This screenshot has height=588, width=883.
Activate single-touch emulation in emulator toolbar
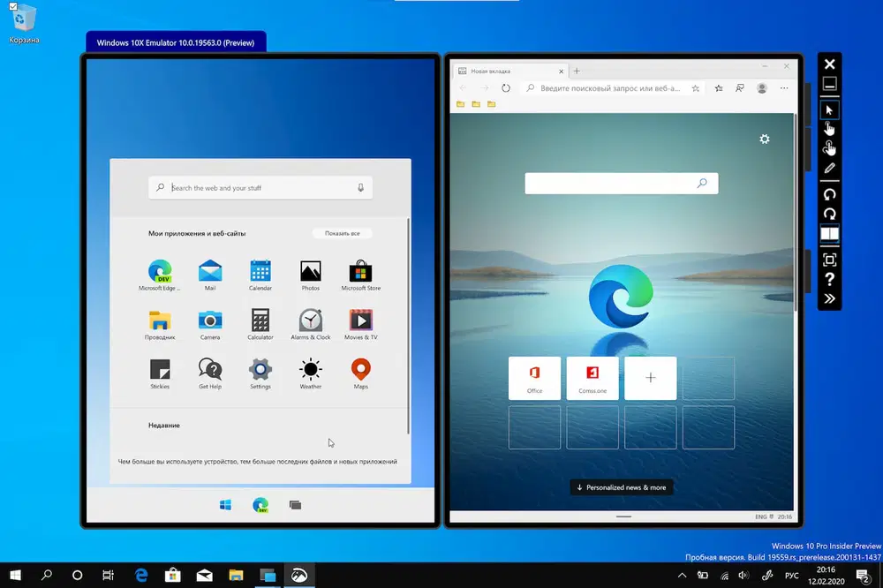click(828, 127)
